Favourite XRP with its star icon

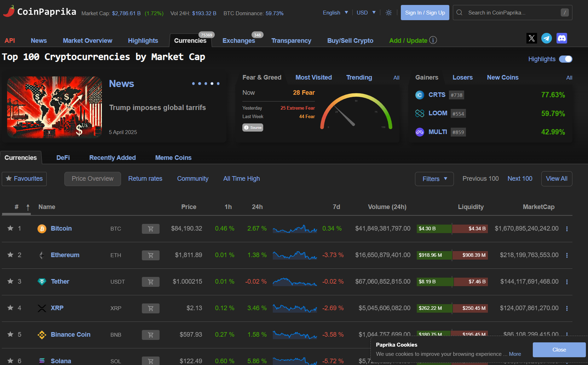click(x=11, y=308)
